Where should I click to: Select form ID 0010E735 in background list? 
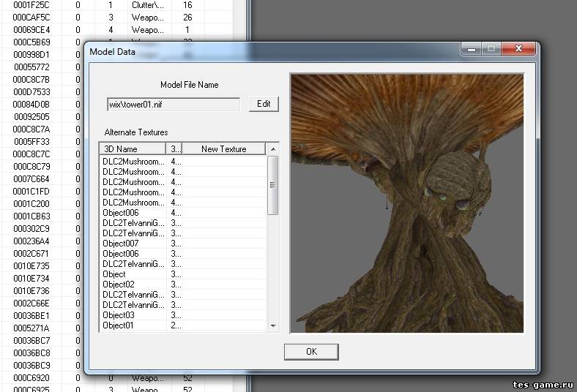[31, 266]
